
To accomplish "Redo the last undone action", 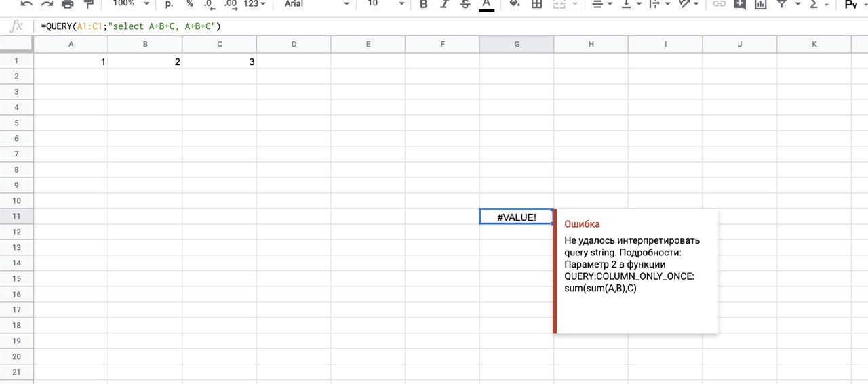I will tap(47, 4).
